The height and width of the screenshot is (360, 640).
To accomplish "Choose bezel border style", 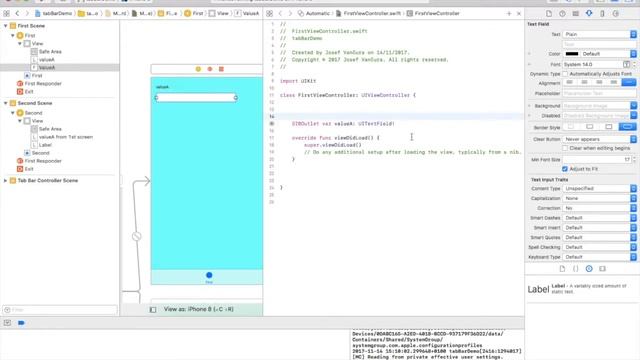I will click(x=609, y=127).
